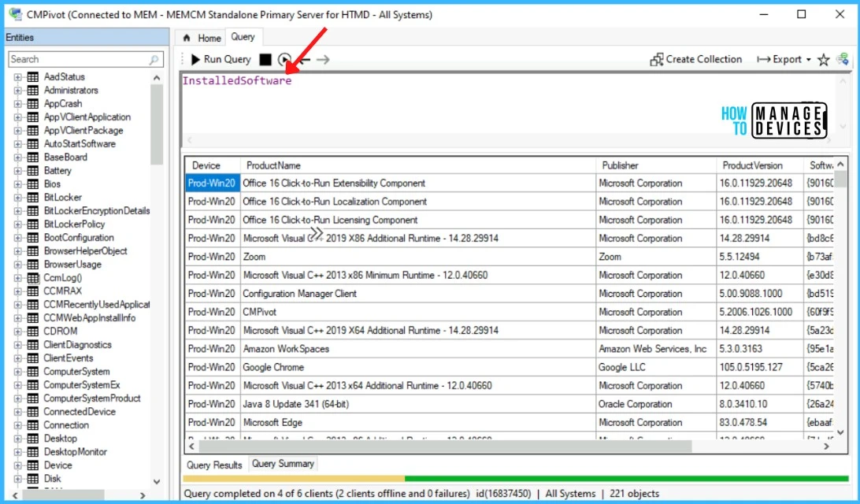860x504 pixels.
Task: Add the query to favorites with the star icon
Action: point(823,59)
